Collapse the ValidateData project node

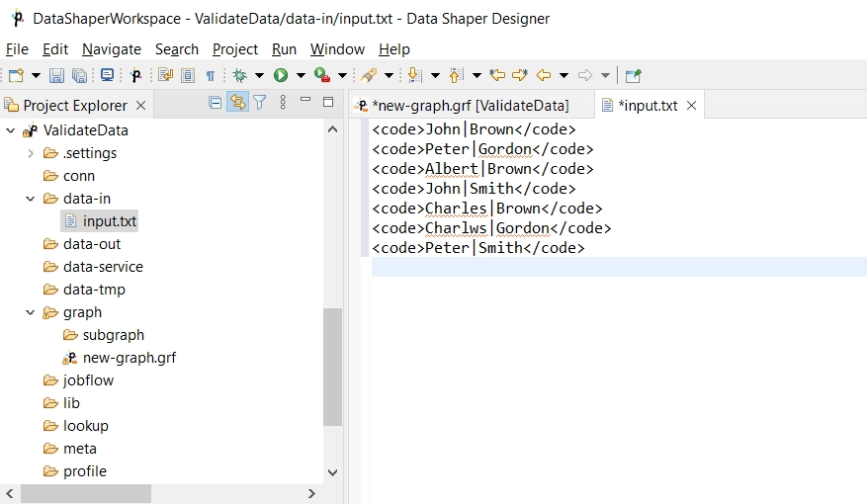tap(10, 130)
